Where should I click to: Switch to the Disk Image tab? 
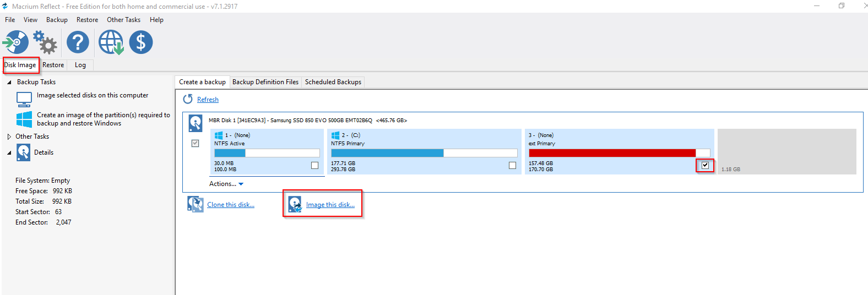[20, 65]
